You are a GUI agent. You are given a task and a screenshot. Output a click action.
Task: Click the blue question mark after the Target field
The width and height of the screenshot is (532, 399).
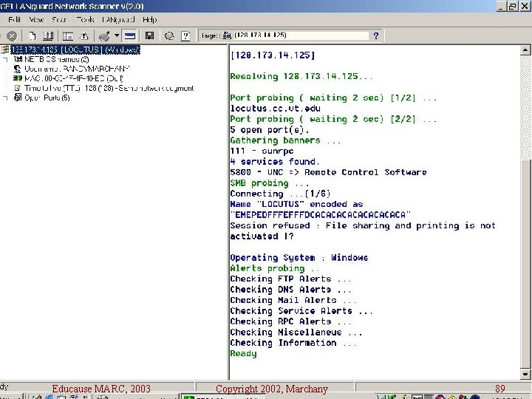click(376, 35)
